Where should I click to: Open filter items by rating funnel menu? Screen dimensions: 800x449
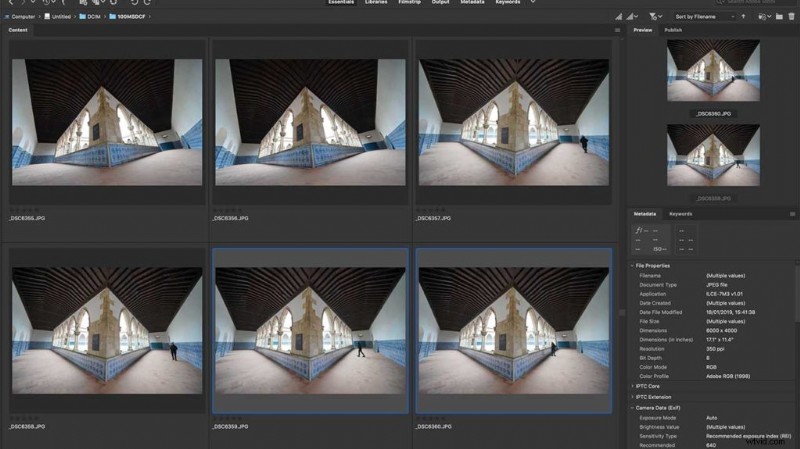point(656,17)
